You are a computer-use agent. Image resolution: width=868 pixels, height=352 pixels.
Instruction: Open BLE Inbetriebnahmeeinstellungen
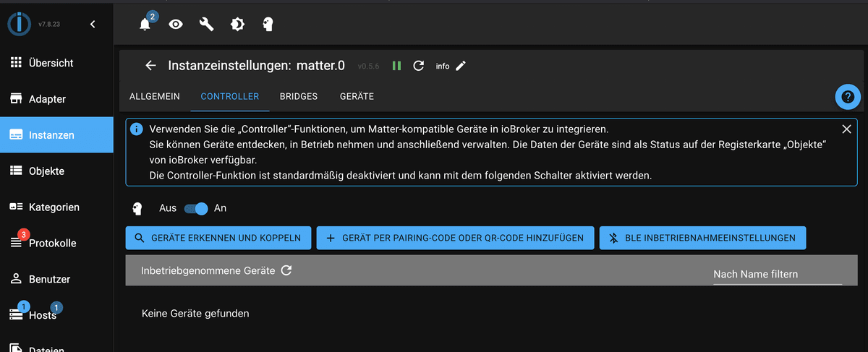(702, 238)
